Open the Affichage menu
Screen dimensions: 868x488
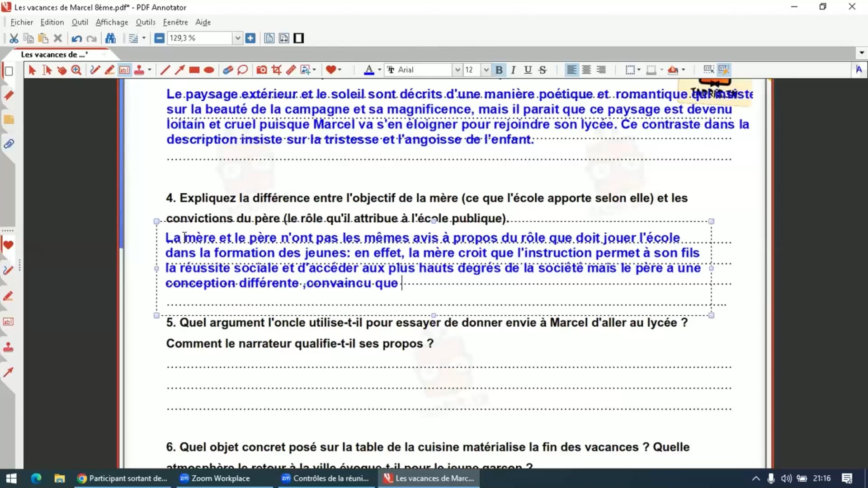112,22
